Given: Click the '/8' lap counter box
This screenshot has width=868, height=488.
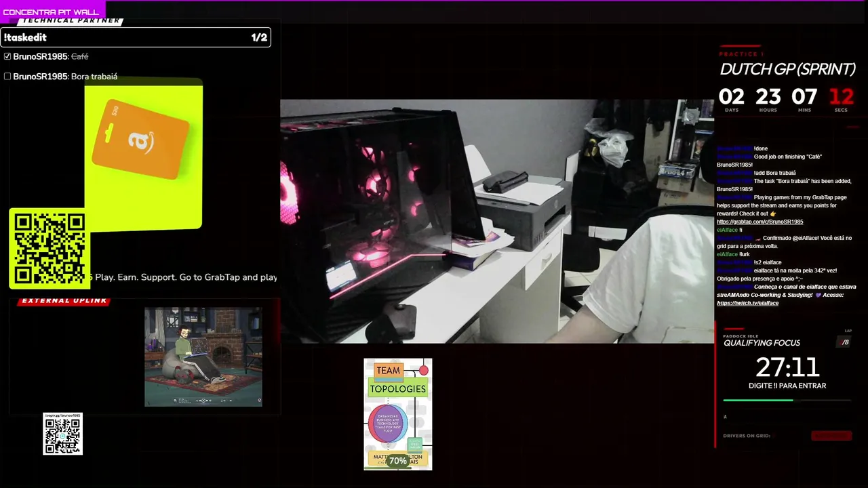Looking at the screenshot, I should [x=844, y=342].
